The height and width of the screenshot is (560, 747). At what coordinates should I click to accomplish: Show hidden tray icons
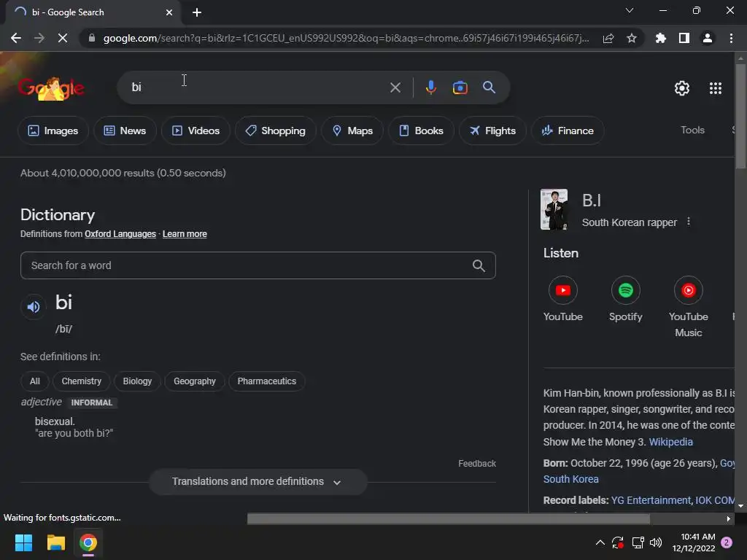(600, 542)
